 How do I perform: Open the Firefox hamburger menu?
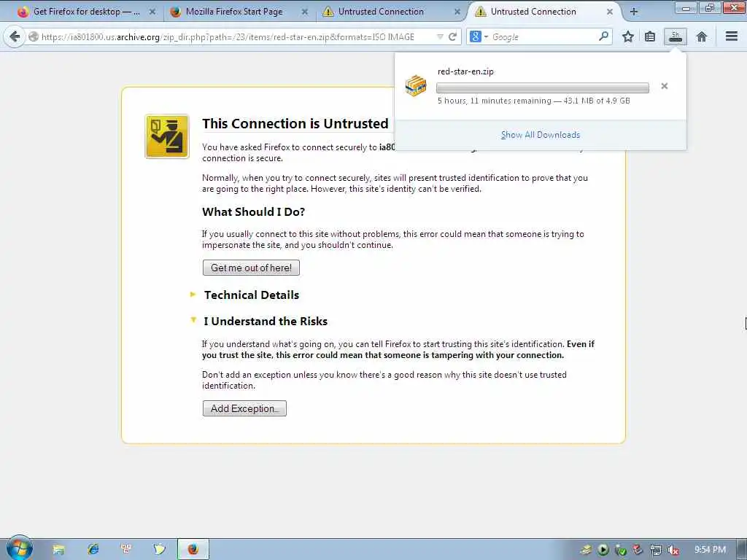pos(731,36)
